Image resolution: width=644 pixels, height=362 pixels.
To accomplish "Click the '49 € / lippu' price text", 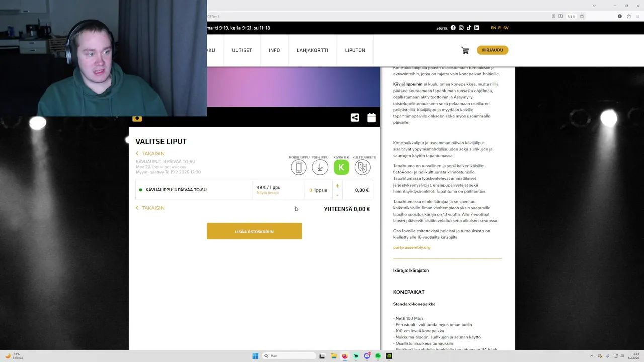I will pos(268,187).
